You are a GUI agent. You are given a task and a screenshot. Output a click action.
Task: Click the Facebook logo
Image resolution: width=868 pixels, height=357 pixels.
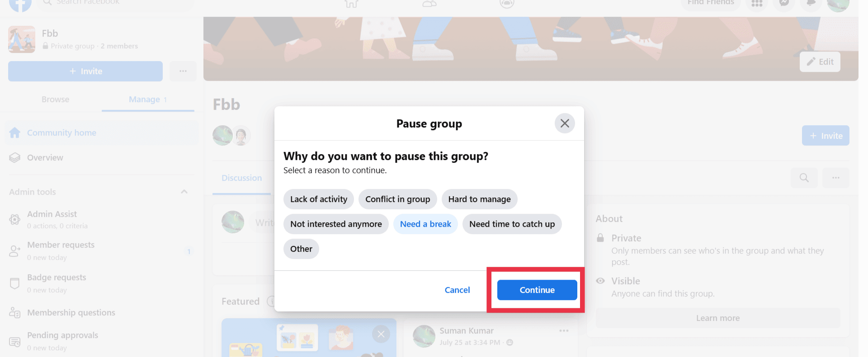click(x=20, y=4)
